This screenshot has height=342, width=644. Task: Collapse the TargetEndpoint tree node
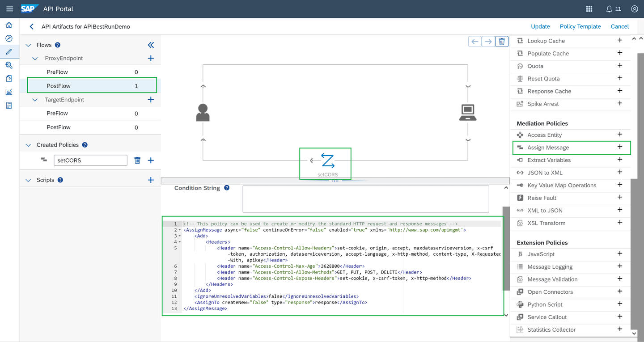point(35,100)
